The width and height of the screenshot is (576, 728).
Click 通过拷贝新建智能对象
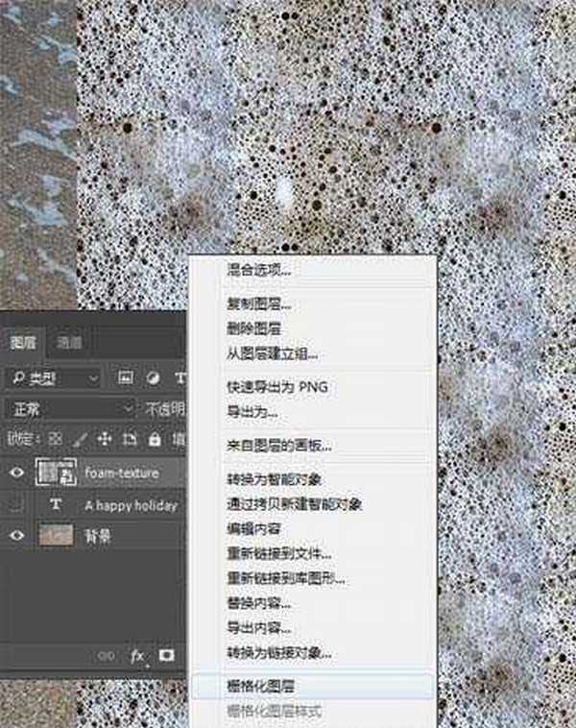pos(295,504)
